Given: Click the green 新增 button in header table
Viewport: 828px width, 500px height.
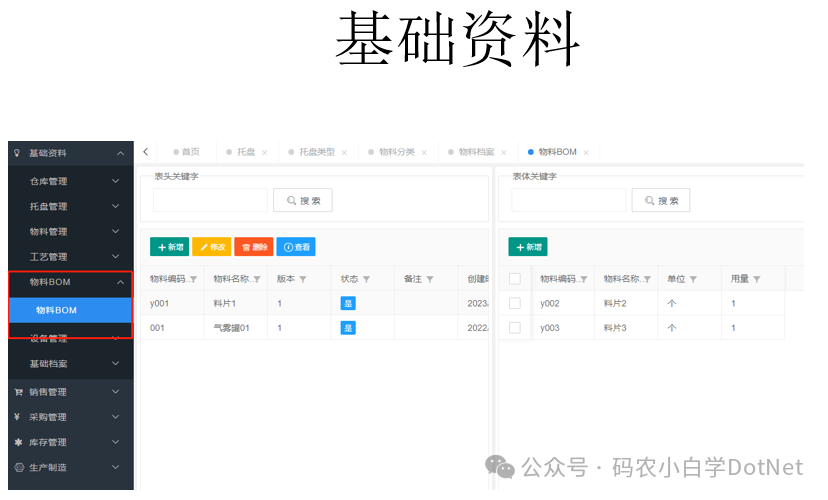Looking at the screenshot, I should coord(170,248).
